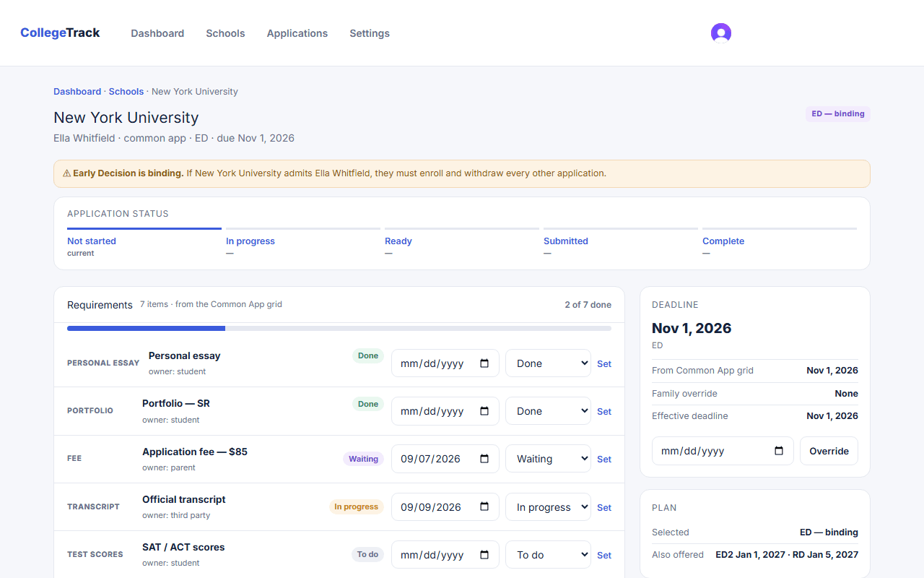The image size is (924, 578).
Task: Click the CollegeTrack logo
Action: [60, 33]
